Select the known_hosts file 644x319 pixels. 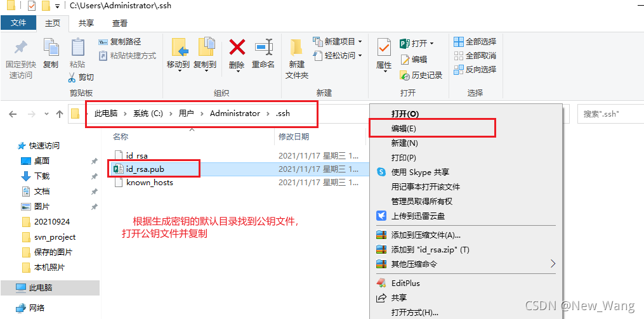click(x=150, y=182)
